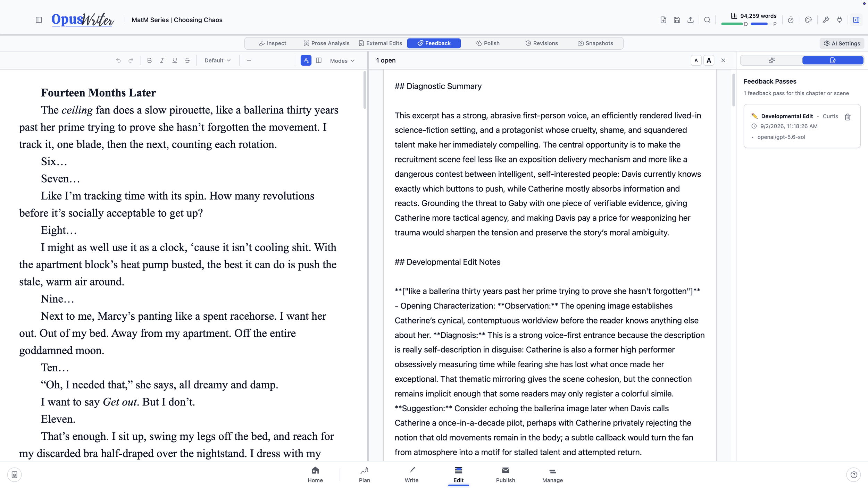
Task: Switch to the External Edits tab
Action: coord(380,43)
